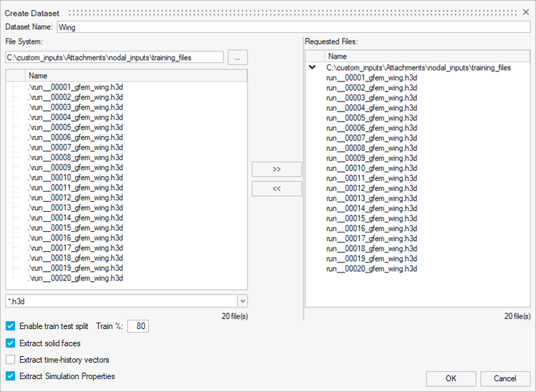Click the Train % value field
This screenshot has width=536, height=392.
point(138,326)
